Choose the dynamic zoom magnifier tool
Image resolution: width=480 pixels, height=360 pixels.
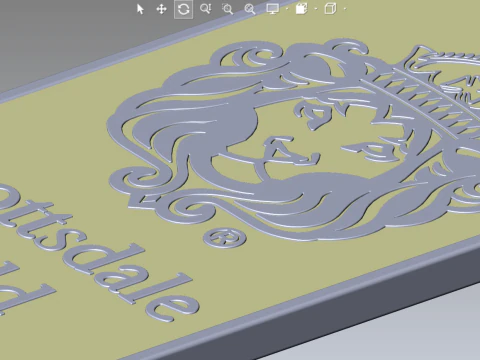tap(205, 9)
